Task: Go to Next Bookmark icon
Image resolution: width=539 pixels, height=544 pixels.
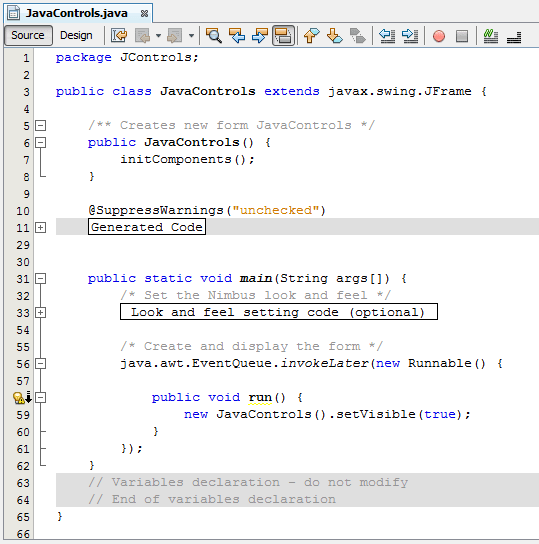Action: point(334,35)
